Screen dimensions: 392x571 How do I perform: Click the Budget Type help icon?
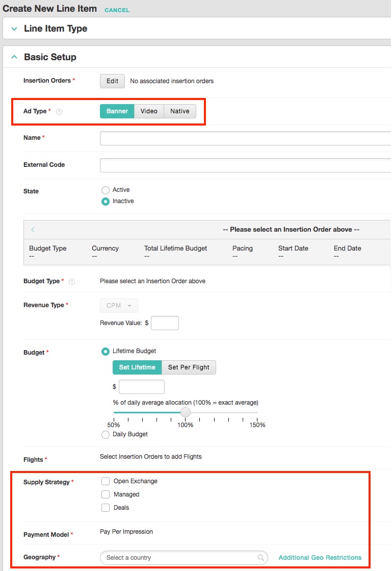[x=72, y=281]
